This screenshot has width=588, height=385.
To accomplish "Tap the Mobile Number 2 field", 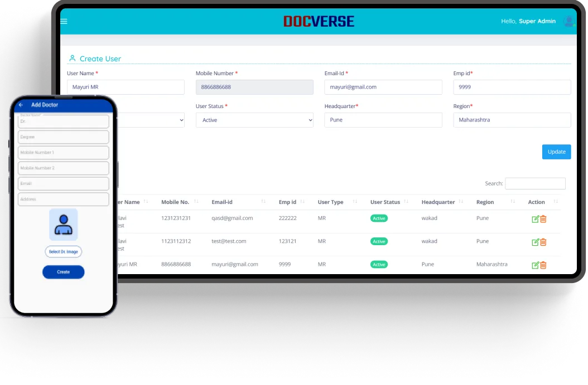I will pyautogui.click(x=64, y=168).
